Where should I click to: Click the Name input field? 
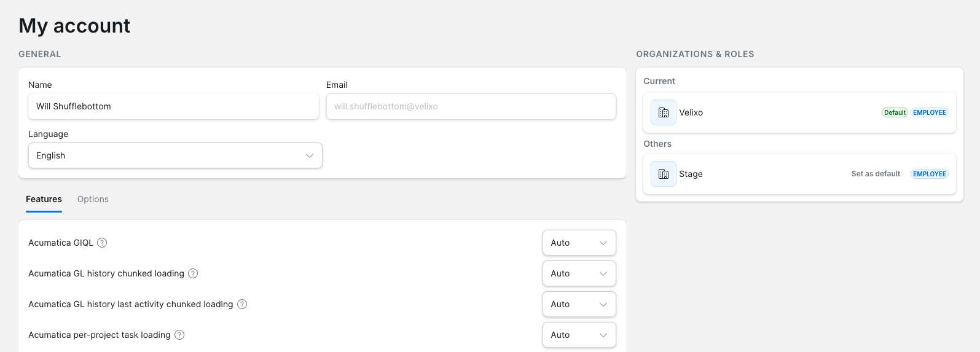point(173,106)
